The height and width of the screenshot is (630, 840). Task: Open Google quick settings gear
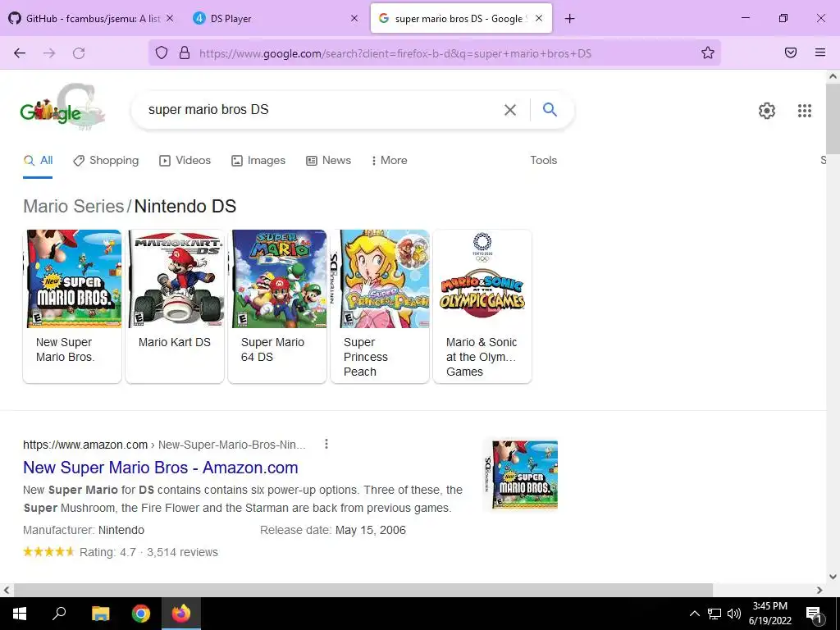[x=767, y=111]
